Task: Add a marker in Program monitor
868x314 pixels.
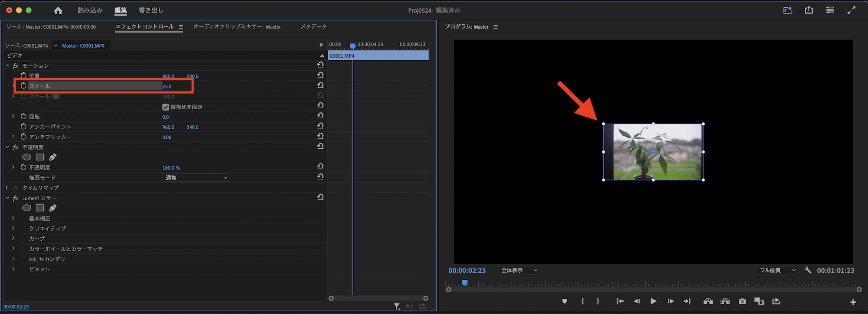Action: tap(565, 301)
